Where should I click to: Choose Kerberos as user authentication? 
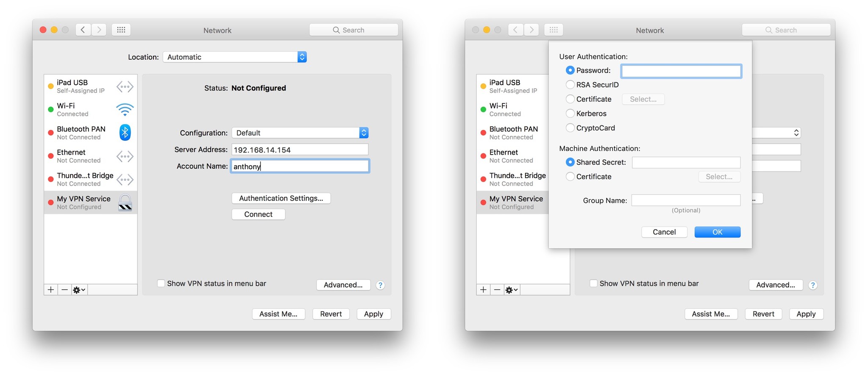[570, 114]
